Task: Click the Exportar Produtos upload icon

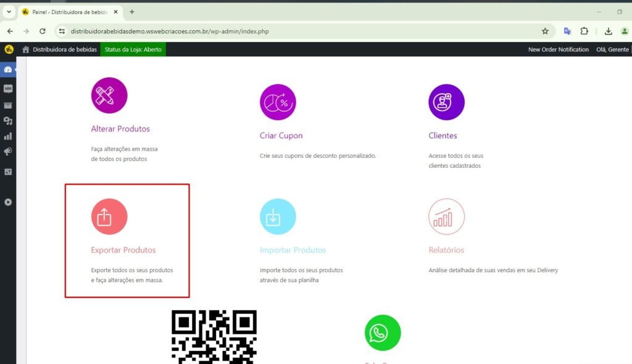Action: tap(109, 217)
